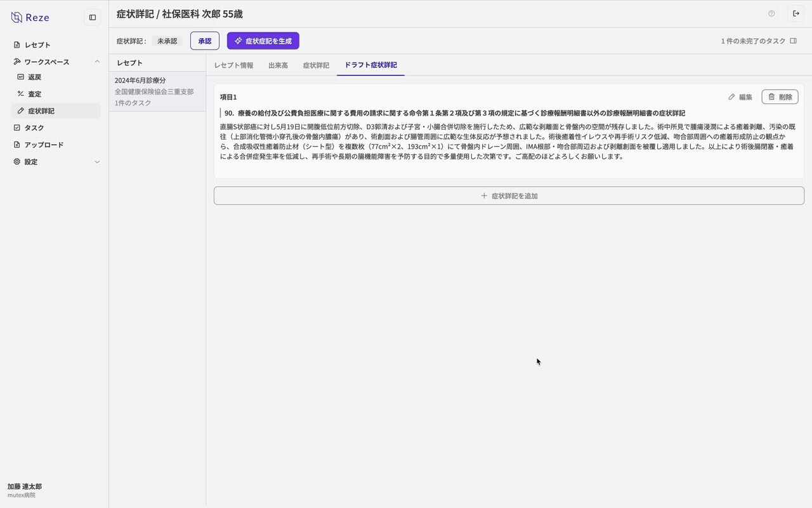
Task: Open レセプト in the sidebar
Action: (x=37, y=45)
